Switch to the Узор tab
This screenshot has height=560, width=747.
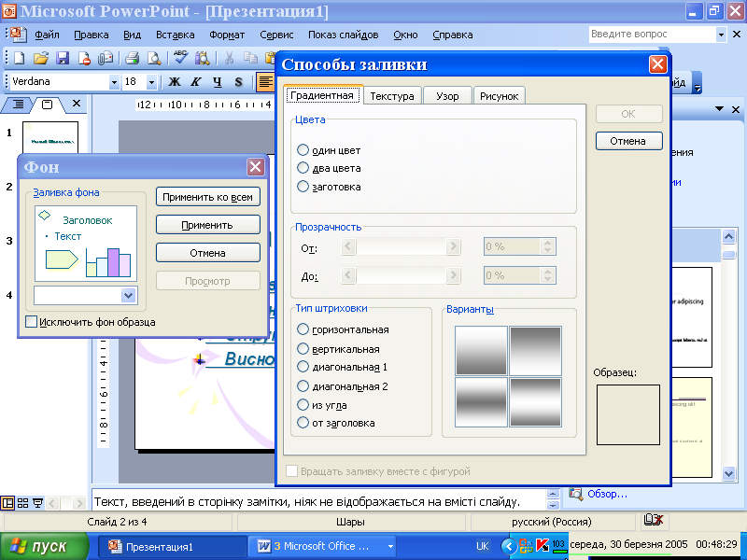[x=447, y=96]
